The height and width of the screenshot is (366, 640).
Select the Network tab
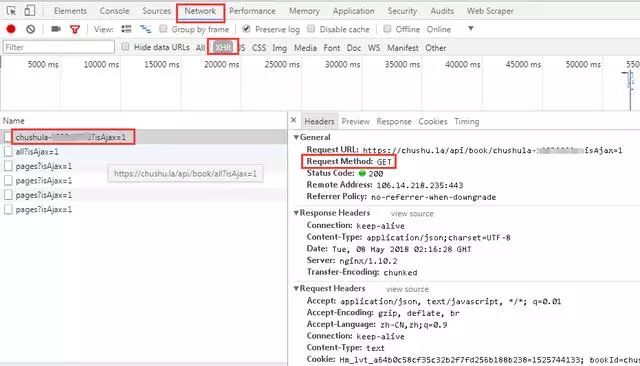point(200,11)
